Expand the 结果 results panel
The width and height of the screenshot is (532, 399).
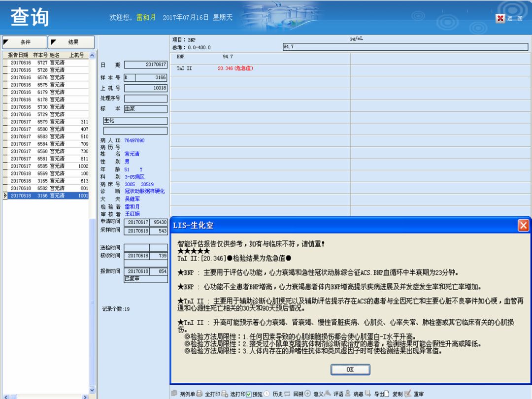71,42
